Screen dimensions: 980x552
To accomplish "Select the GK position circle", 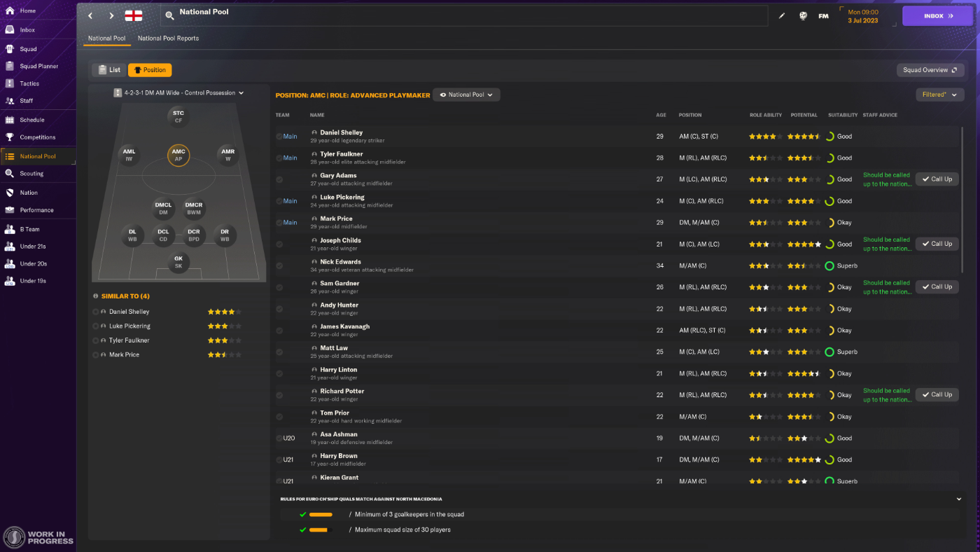I will tap(178, 262).
